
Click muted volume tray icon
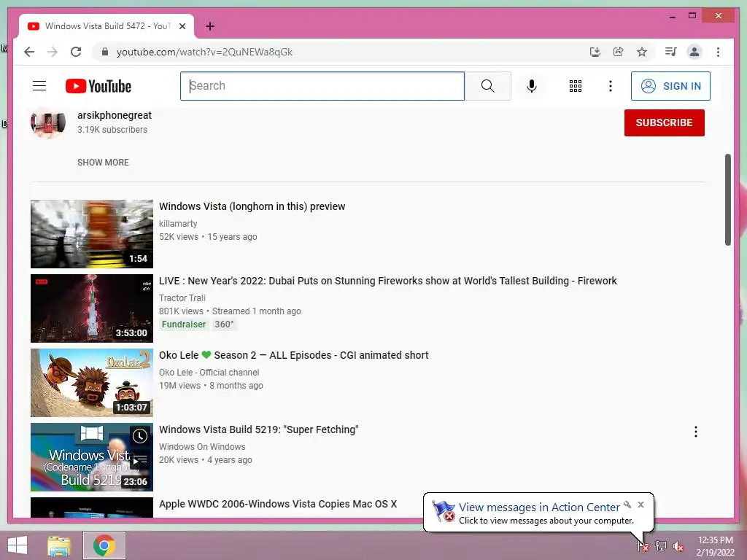pyautogui.click(x=678, y=545)
